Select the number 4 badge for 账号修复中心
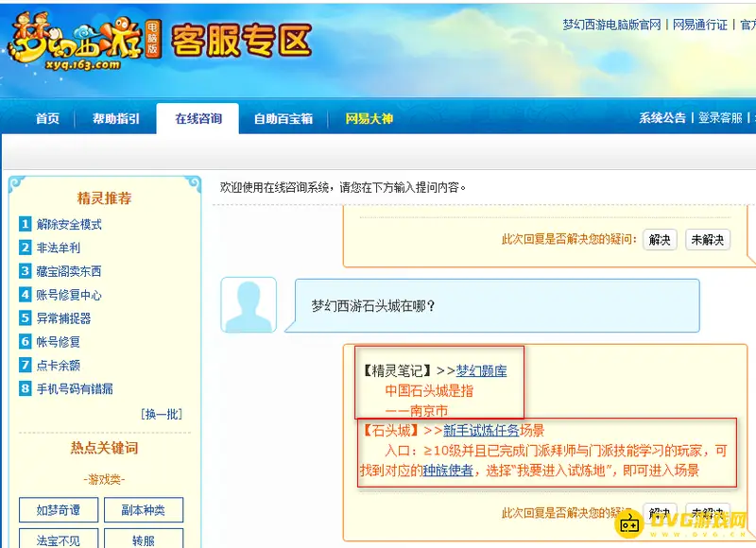Viewport: 756px width, 548px height. (26, 295)
